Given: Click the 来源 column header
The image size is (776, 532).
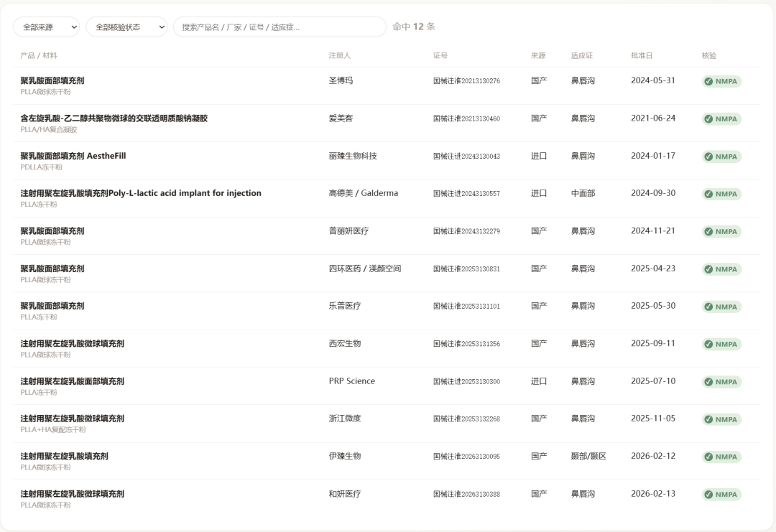Looking at the screenshot, I should (538, 55).
